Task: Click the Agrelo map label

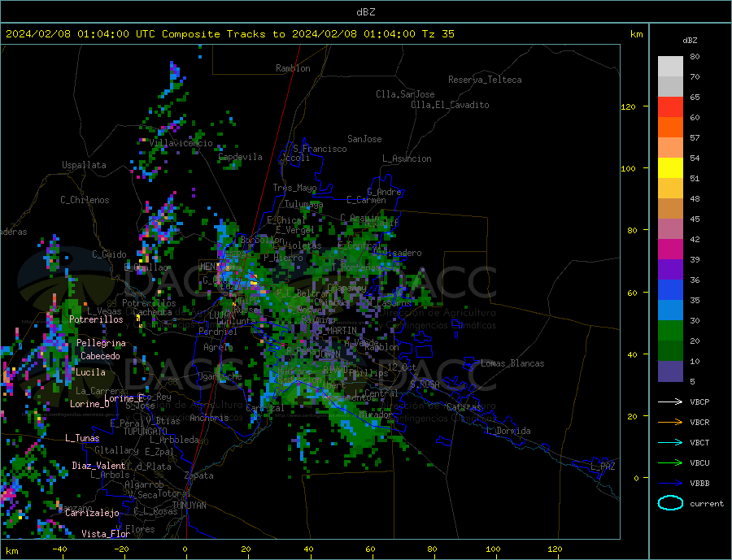Action: coord(219,347)
